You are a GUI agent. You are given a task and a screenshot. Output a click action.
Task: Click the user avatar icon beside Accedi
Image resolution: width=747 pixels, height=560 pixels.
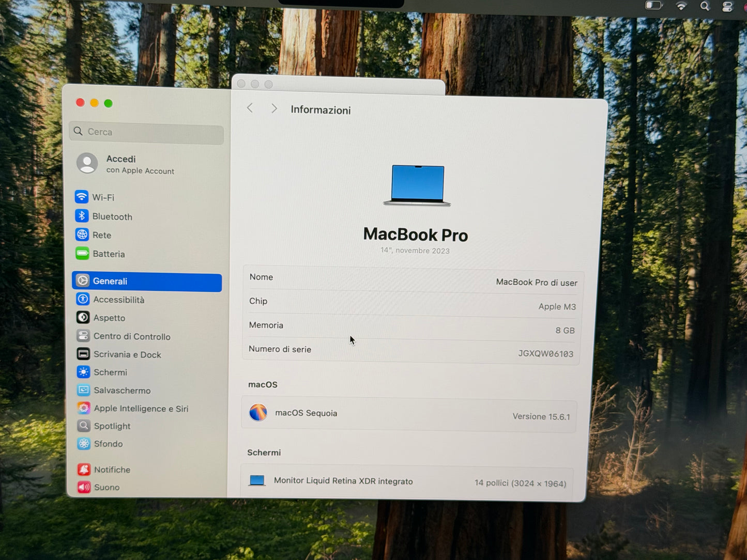click(x=87, y=163)
